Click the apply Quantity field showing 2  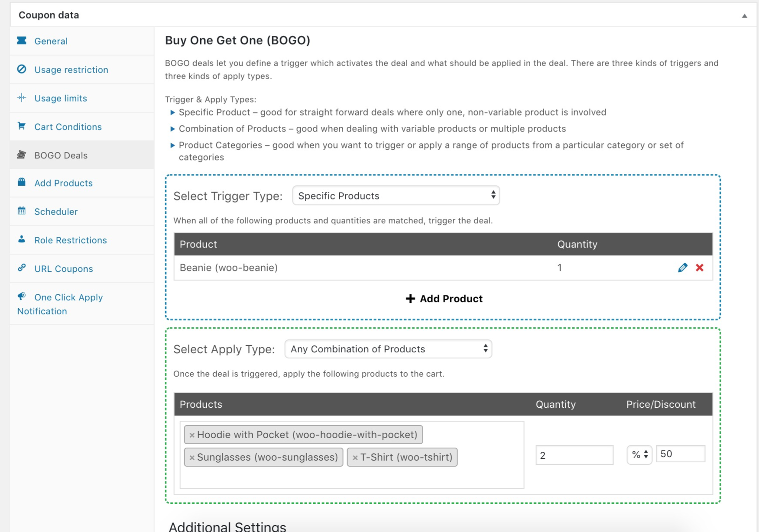pyautogui.click(x=574, y=455)
